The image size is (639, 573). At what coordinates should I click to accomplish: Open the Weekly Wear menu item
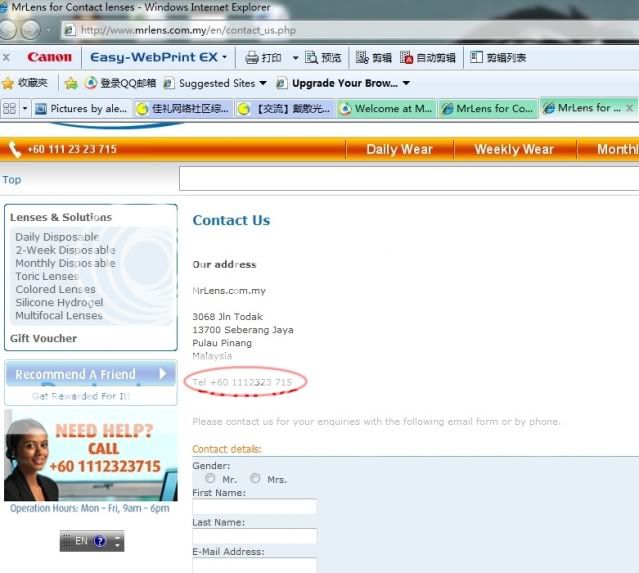pos(513,149)
